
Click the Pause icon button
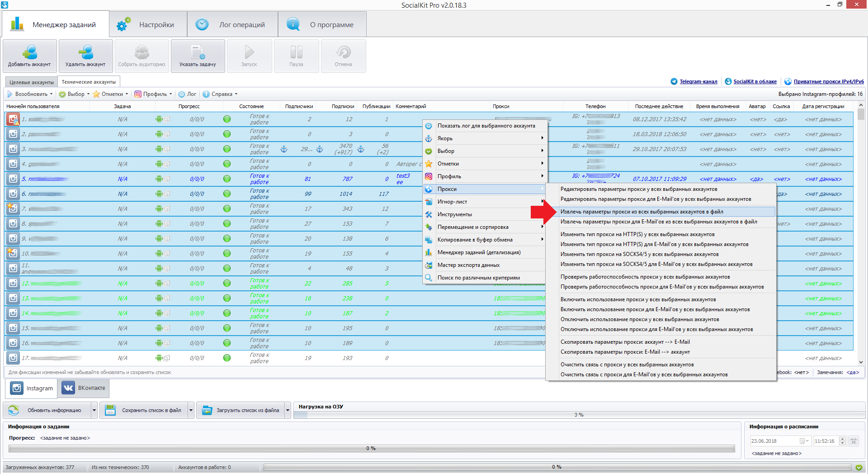(296, 56)
